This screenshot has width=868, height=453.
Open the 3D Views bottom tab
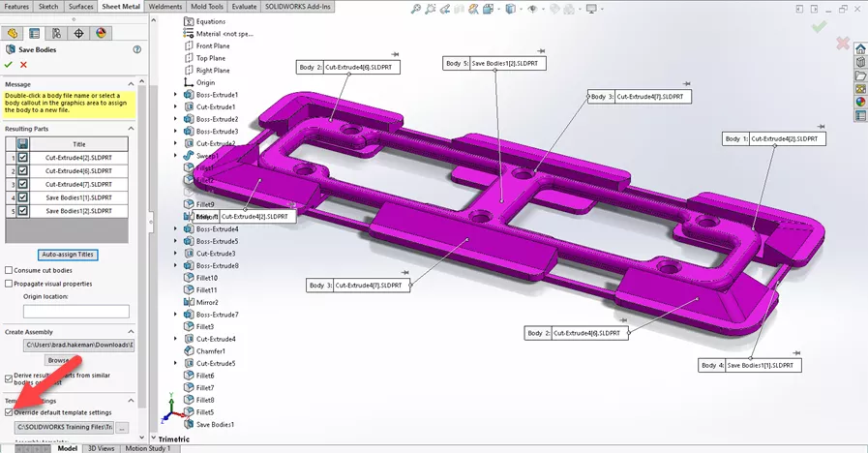102,448
